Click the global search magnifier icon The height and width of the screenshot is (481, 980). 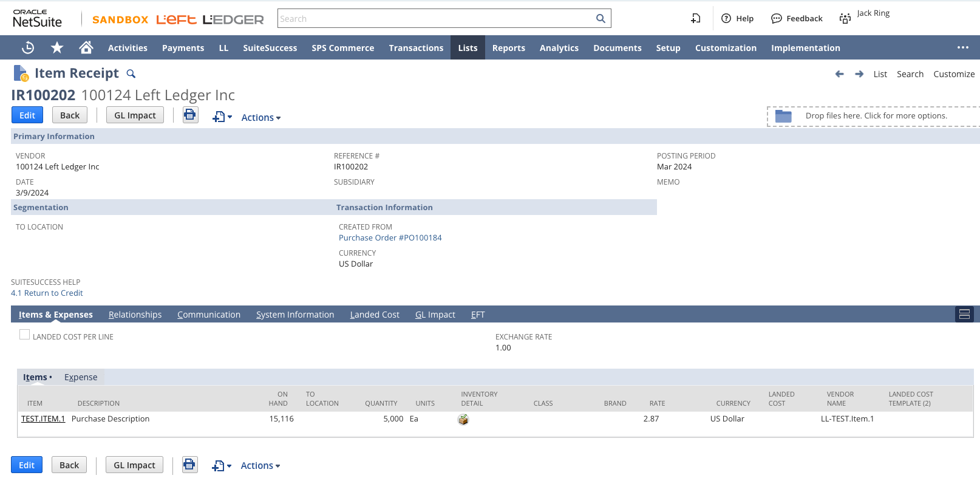click(601, 18)
